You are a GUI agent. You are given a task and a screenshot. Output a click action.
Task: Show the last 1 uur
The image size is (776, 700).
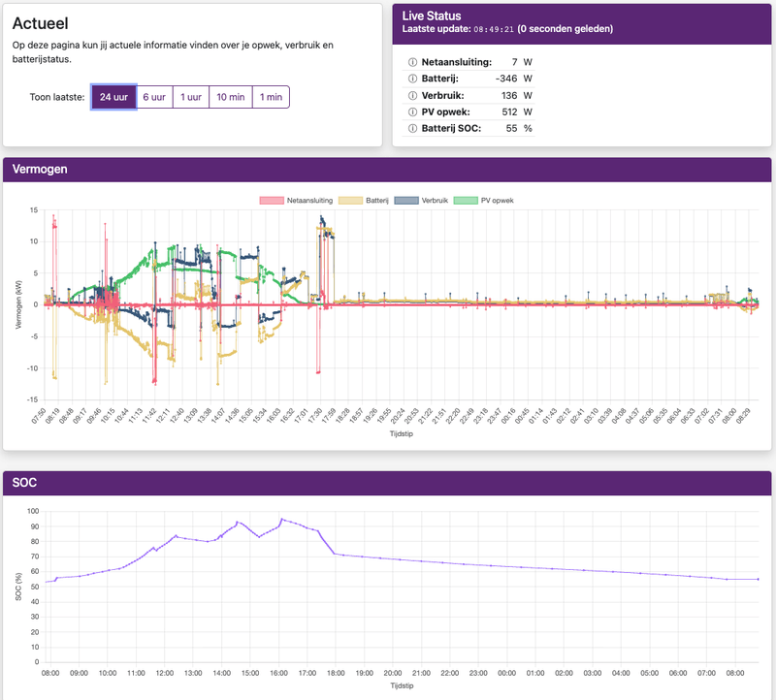tap(191, 97)
